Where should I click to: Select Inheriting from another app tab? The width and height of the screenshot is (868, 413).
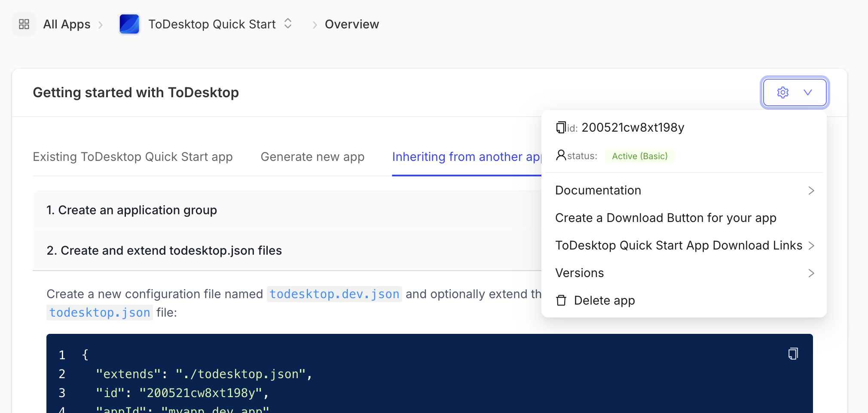point(467,157)
